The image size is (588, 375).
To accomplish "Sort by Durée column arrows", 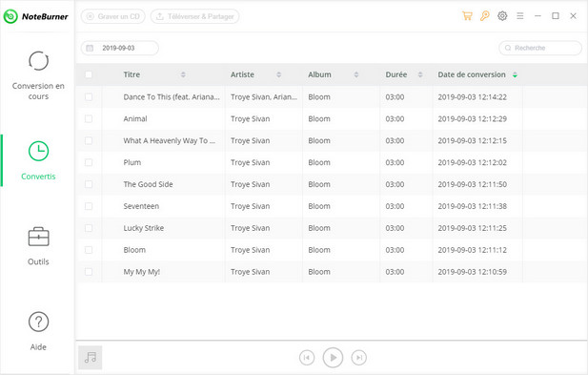I will pyautogui.click(x=420, y=74).
